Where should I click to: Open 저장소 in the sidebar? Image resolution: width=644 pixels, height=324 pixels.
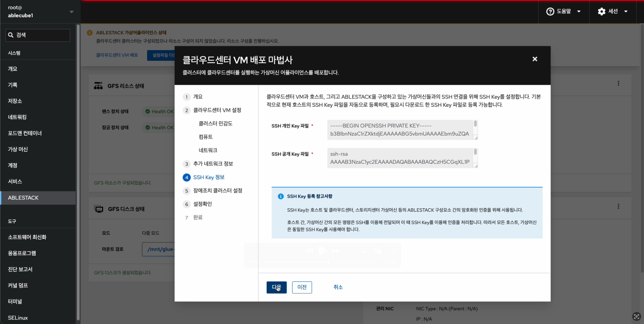pyautogui.click(x=38, y=101)
